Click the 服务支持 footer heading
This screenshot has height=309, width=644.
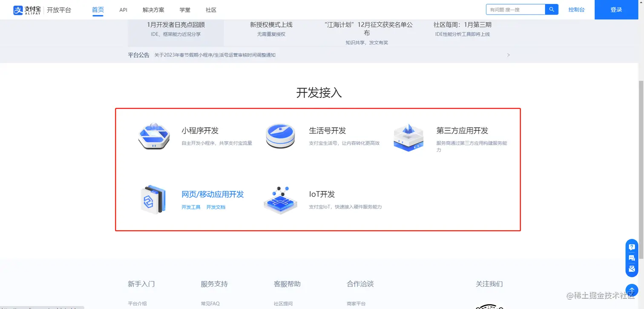click(x=214, y=284)
